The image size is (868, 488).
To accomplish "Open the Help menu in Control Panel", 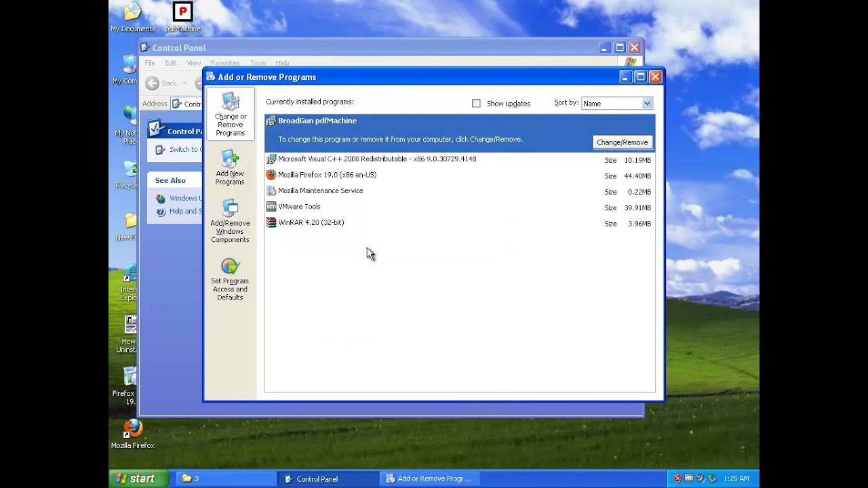I will tap(282, 63).
